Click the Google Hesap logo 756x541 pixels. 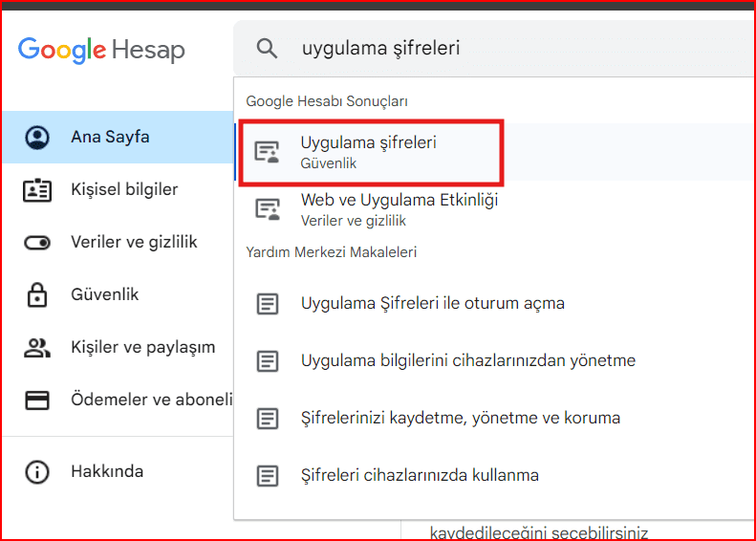click(x=101, y=50)
